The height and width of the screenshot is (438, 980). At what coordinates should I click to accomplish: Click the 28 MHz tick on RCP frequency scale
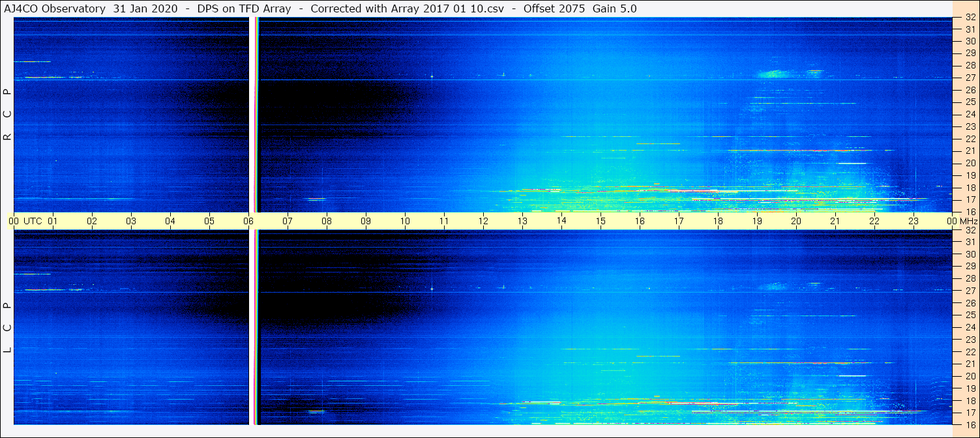point(970,65)
